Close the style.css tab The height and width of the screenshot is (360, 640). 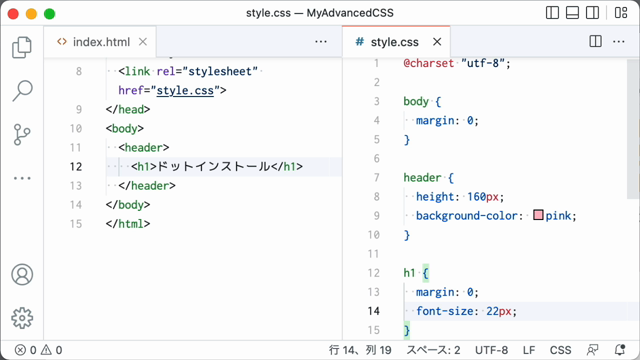pyautogui.click(x=437, y=42)
